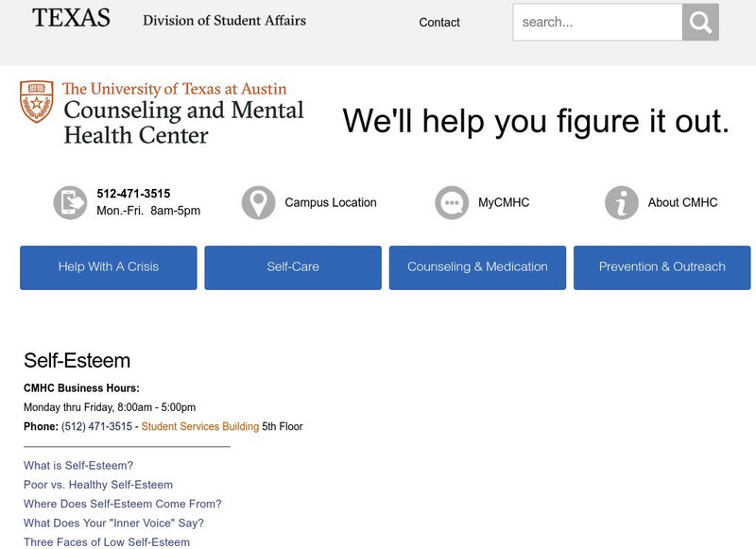Jump to Three Faces of Low Self-Esteem
This screenshot has width=756, height=549.
[x=107, y=542]
